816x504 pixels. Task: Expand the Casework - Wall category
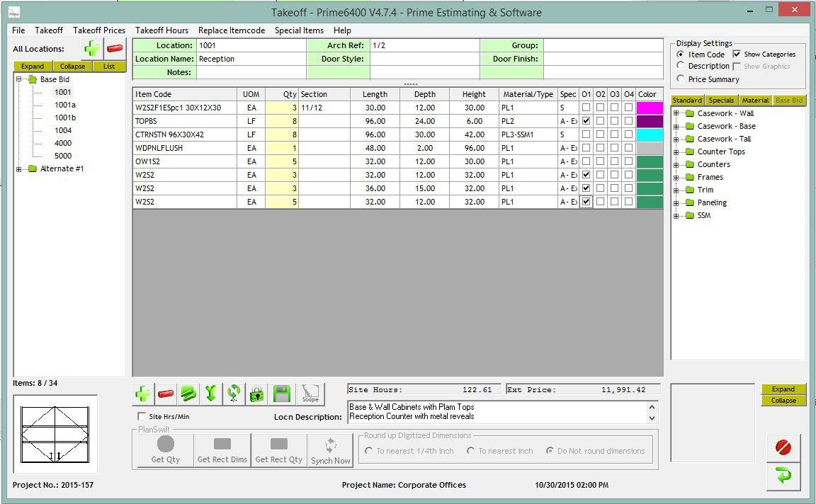(x=676, y=113)
